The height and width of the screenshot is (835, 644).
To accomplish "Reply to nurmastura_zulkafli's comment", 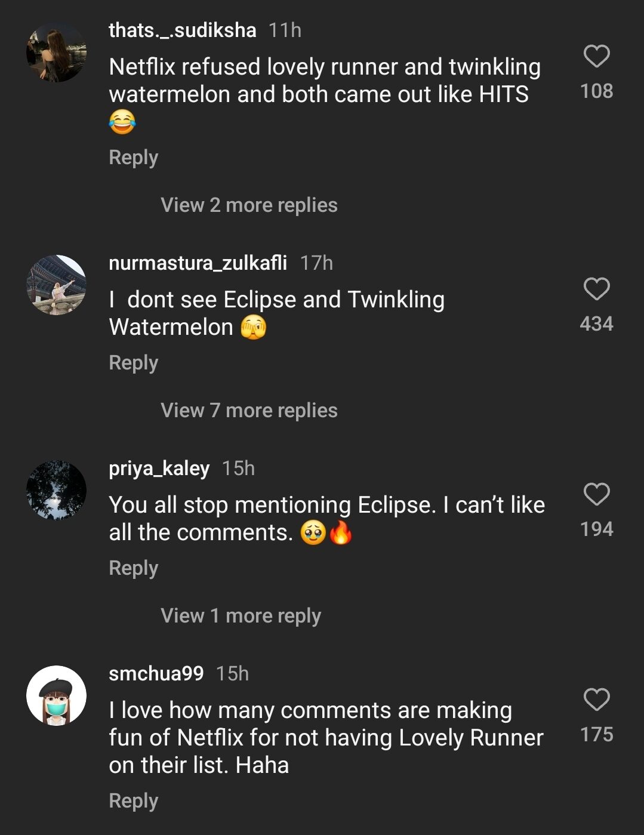I will click(x=133, y=362).
